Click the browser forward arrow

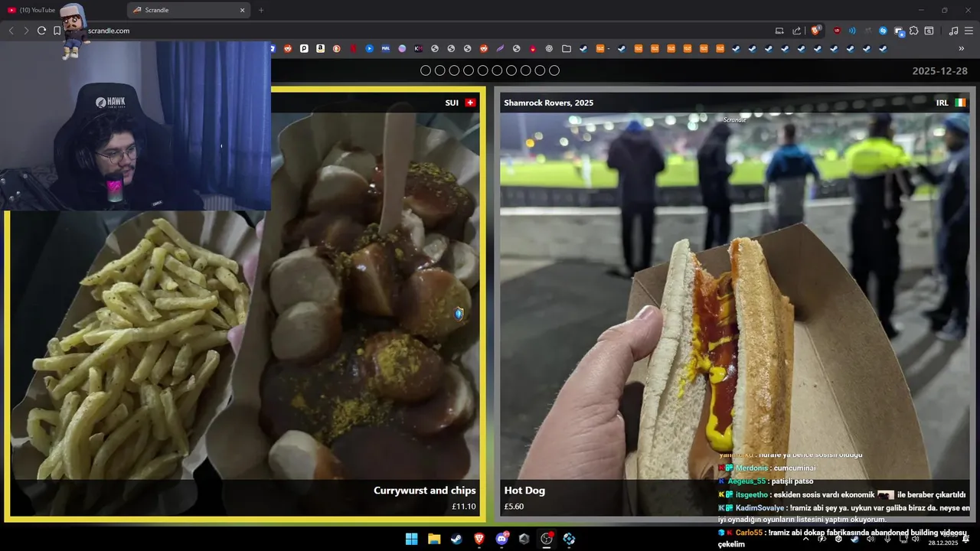[26, 31]
